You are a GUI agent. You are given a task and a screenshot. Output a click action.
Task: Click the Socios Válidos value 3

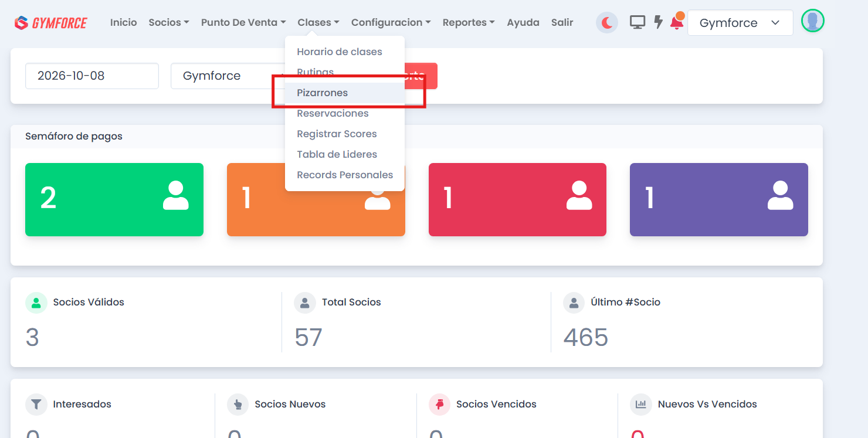click(x=32, y=338)
